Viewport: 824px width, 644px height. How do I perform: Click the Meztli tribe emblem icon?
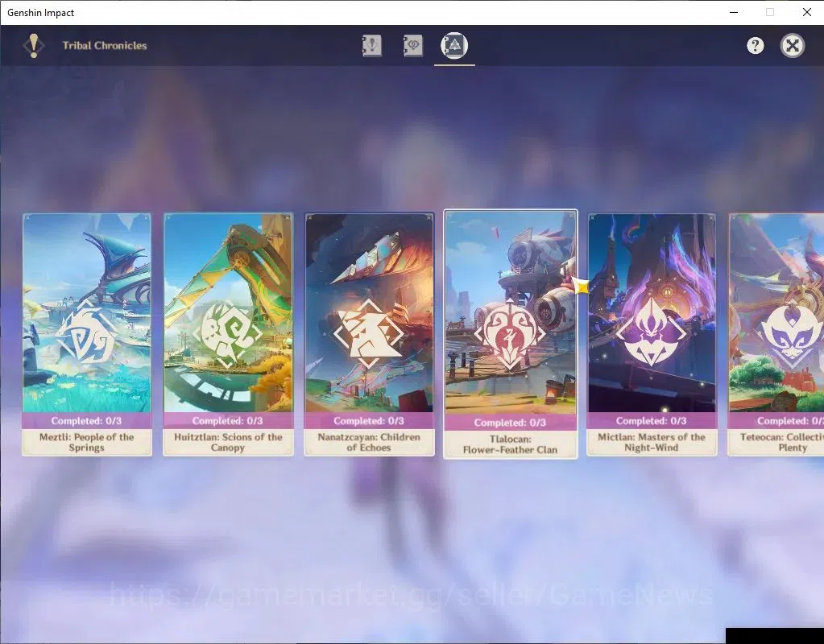[87, 333]
